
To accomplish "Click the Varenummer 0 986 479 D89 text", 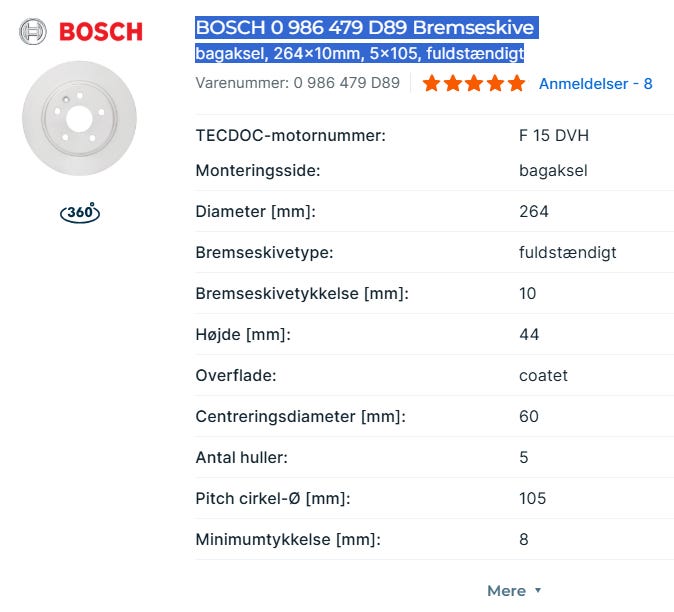I will pyautogui.click(x=297, y=84).
